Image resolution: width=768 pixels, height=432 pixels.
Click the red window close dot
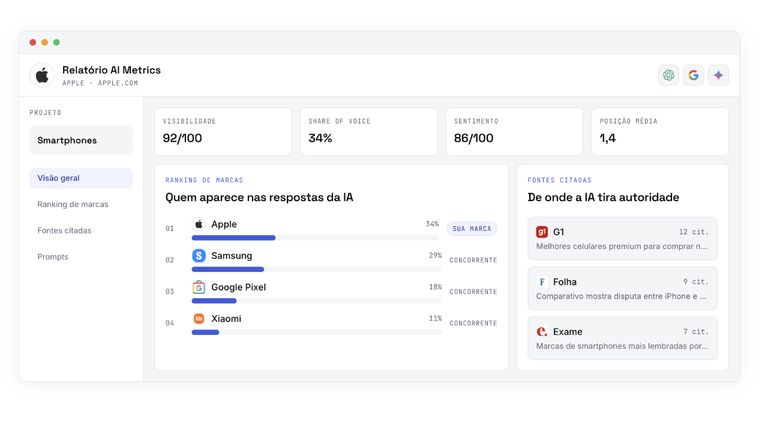pos(33,42)
